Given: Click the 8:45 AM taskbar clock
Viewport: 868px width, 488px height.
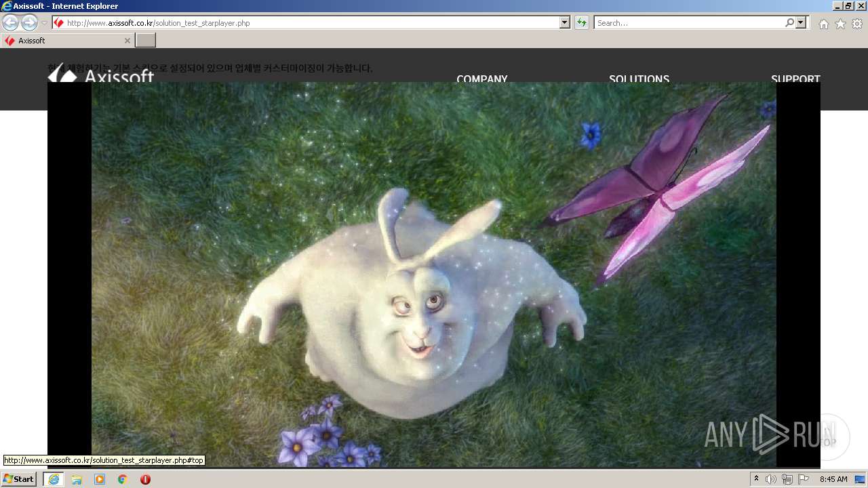Looking at the screenshot, I should click(x=833, y=479).
